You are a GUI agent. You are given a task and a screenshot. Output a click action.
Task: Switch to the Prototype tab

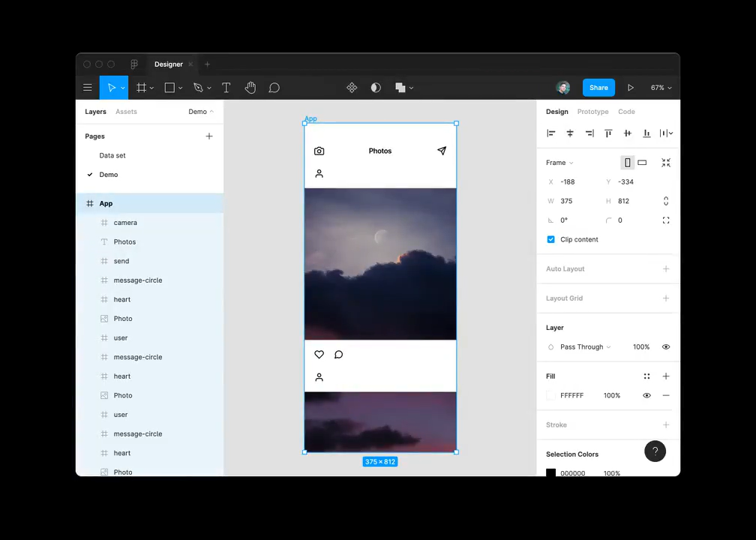coord(592,112)
